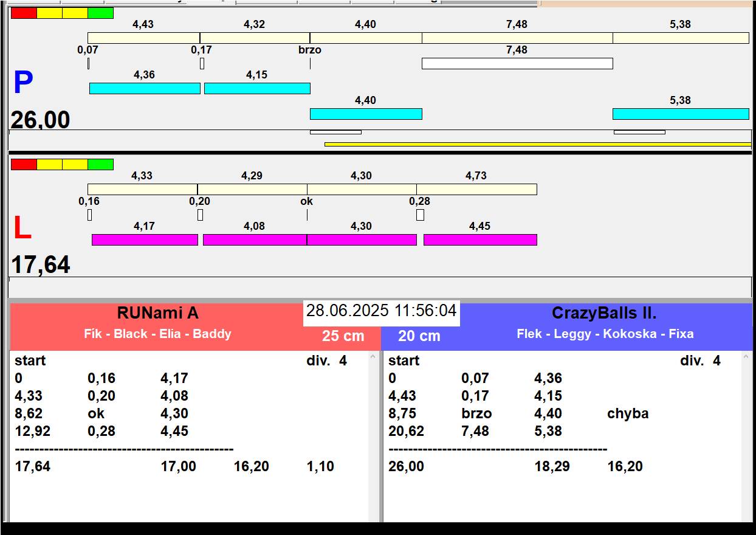756x535 pixels.
Task: Select the cyan 5,38 bar in lane P
Action: (x=680, y=114)
